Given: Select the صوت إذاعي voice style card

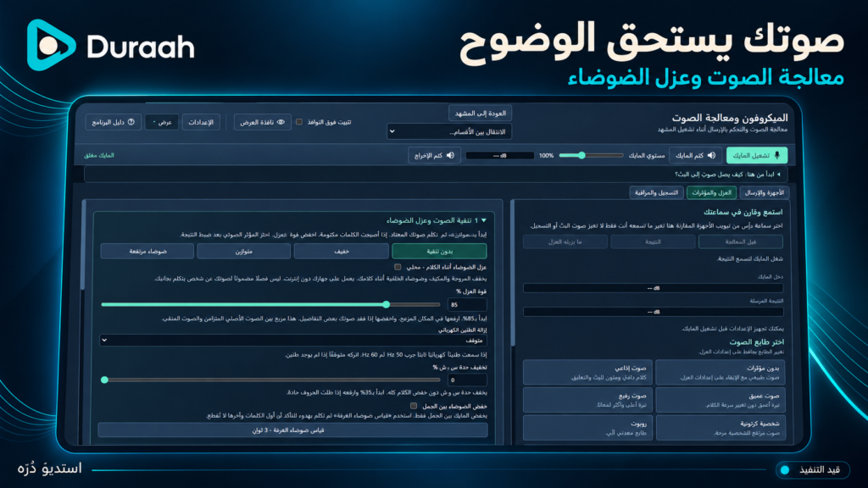Looking at the screenshot, I should click(588, 373).
